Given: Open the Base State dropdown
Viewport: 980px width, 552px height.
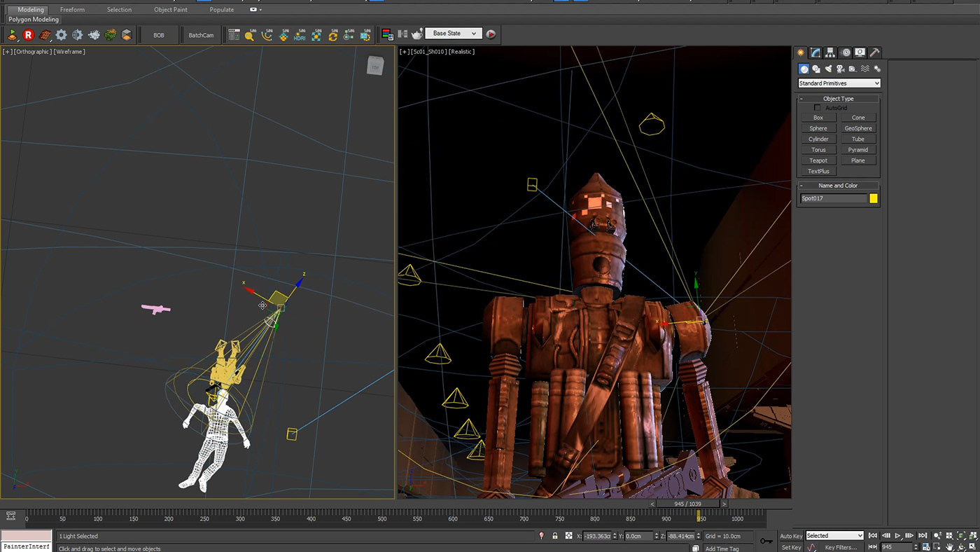Looking at the screenshot, I should 453,34.
